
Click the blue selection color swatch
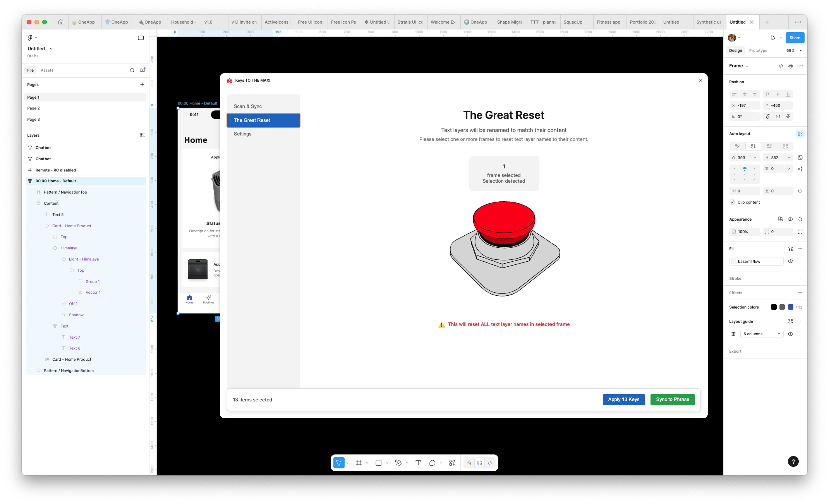tap(790, 307)
